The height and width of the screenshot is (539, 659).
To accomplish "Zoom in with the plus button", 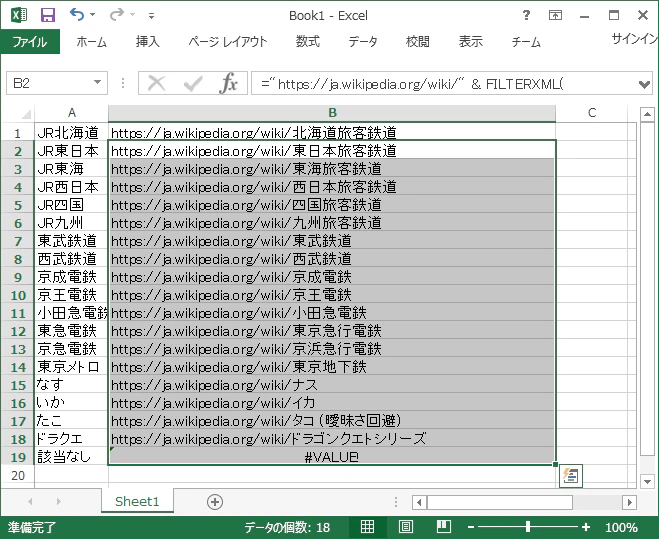I will pos(586,527).
